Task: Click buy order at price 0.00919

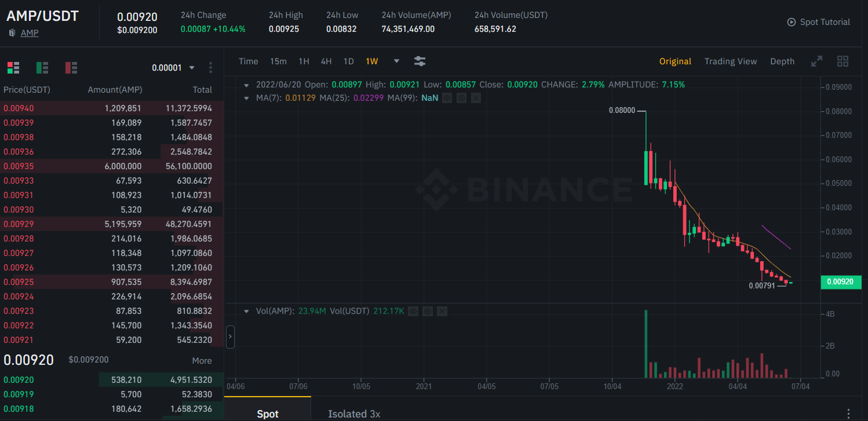Action: pos(112,394)
